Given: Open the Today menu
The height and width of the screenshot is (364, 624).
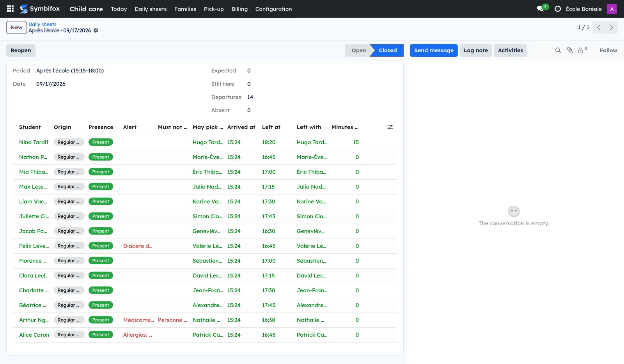Looking at the screenshot, I should point(119,9).
